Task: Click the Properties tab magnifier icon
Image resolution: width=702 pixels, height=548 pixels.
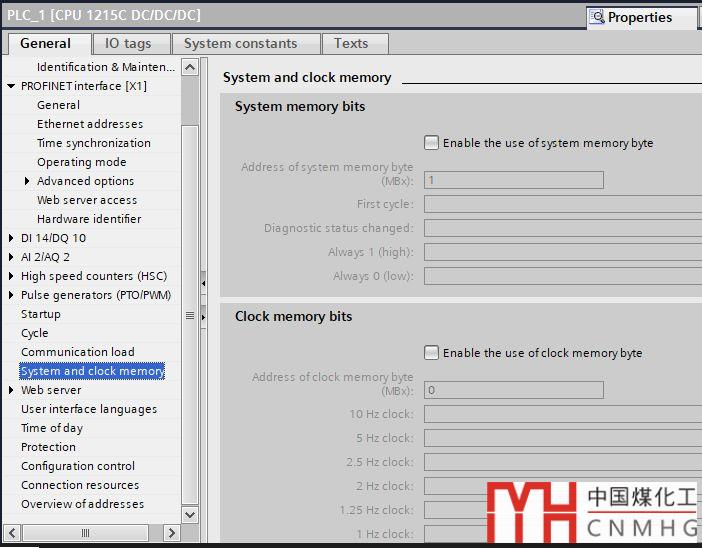Action: pos(598,17)
